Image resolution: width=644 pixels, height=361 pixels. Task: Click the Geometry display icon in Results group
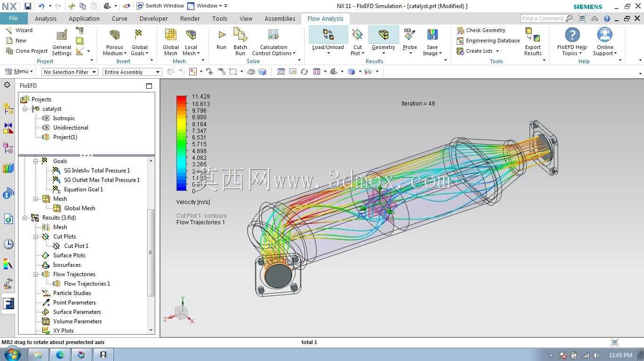(383, 34)
